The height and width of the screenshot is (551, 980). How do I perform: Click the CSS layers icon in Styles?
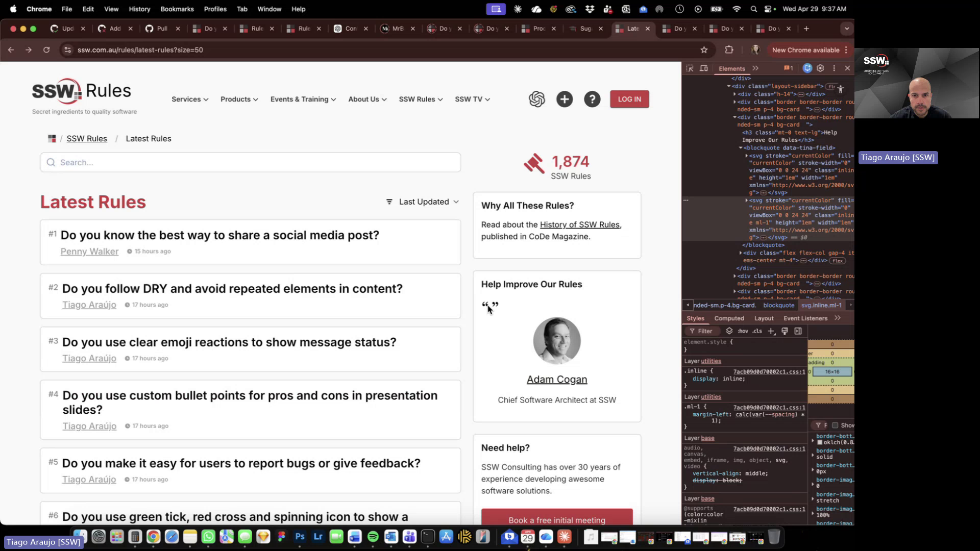click(729, 331)
